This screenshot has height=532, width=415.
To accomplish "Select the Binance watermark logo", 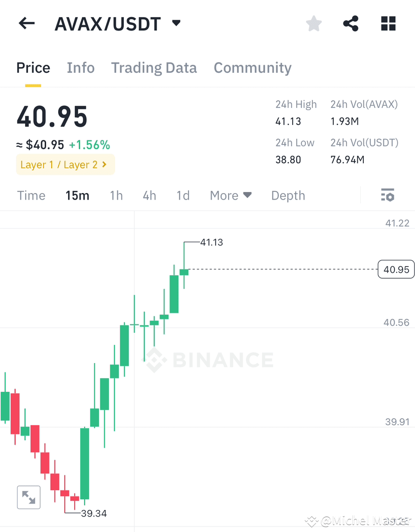I will pyautogui.click(x=209, y=359).
